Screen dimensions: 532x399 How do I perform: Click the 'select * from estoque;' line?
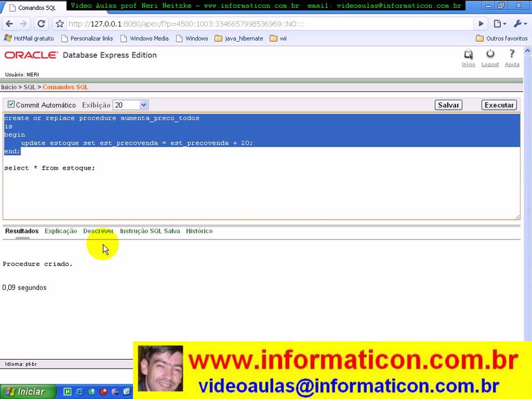pyautogui.click(x=49, y=168)
